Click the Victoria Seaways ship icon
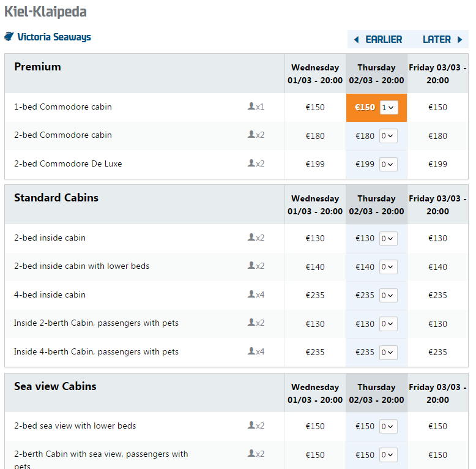Image resolution: width=476 pixels, height=469 pixels. tap(9, 37)
